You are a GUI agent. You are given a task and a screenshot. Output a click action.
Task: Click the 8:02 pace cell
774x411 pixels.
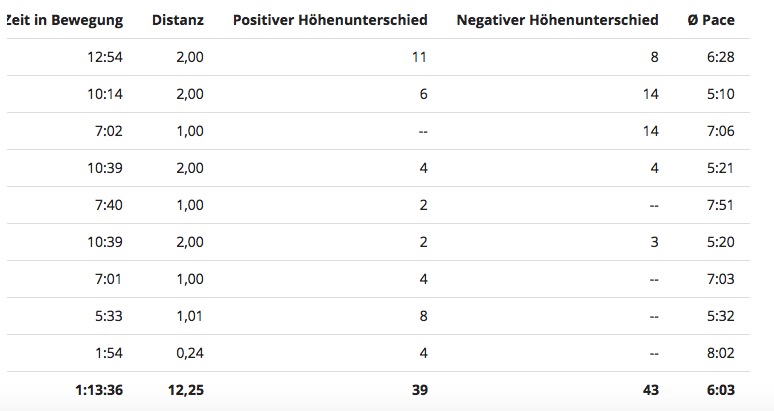tap(719, 353)
